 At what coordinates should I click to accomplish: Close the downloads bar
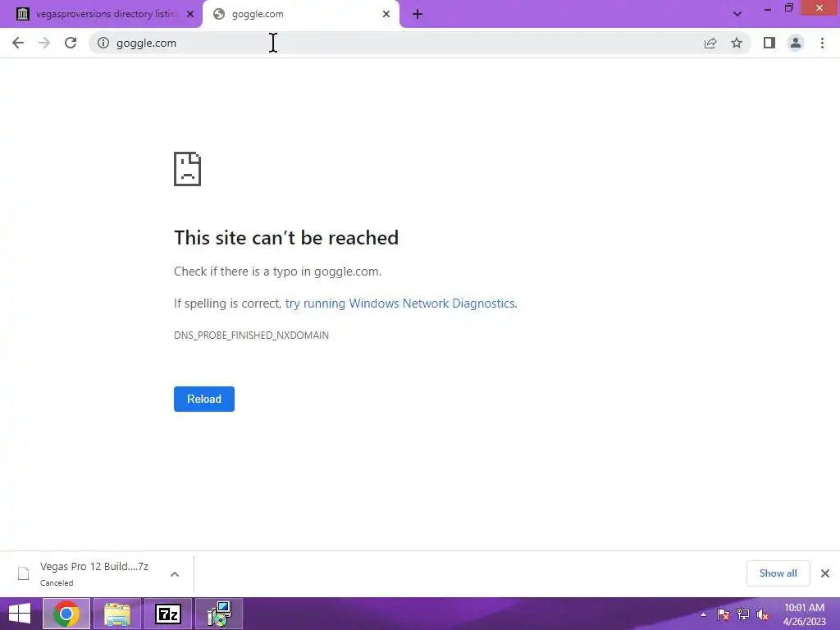click(825, 573)
